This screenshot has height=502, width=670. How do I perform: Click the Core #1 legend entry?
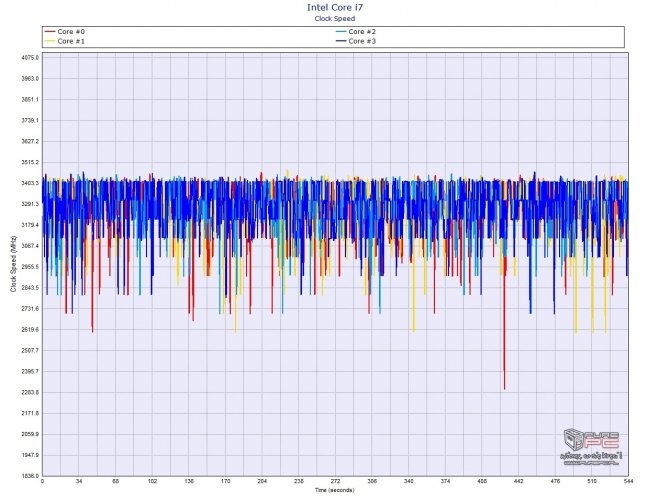(x=65, y=41)
